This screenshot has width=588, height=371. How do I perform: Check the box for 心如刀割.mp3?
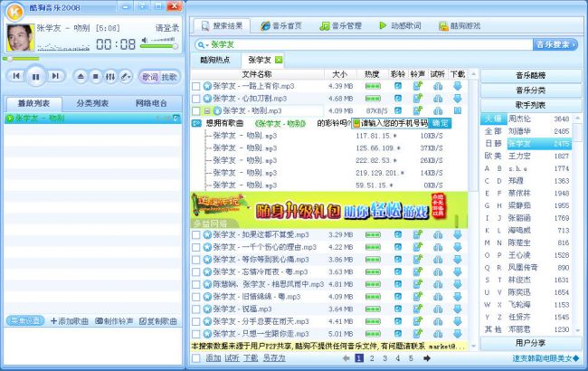195,99
